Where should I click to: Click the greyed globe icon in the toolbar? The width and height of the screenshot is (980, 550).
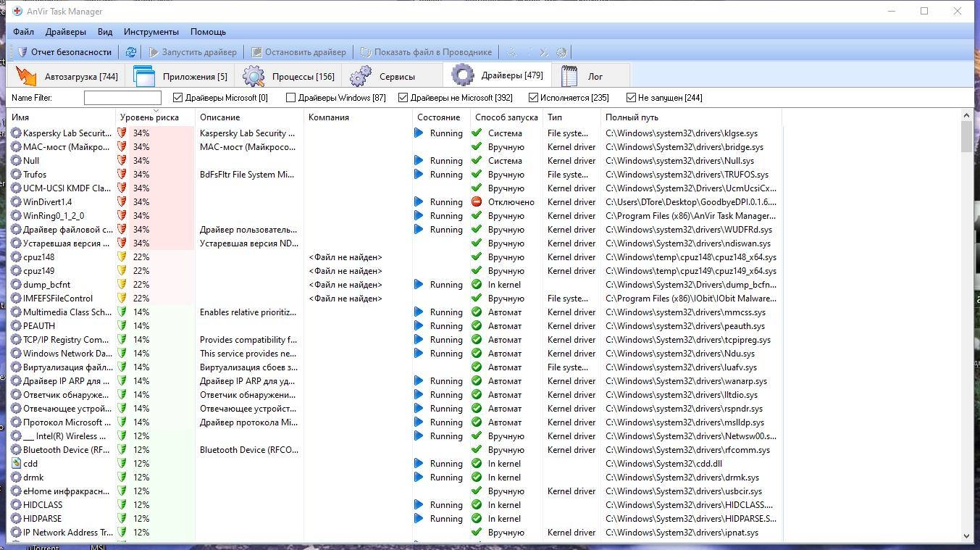[x=561, y=52]
